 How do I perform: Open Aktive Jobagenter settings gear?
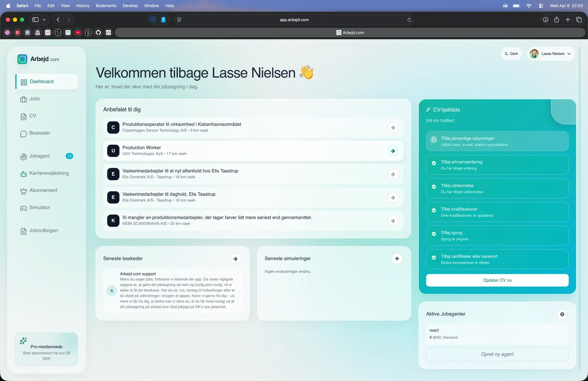pyautogui.click(x=562, y=314)
